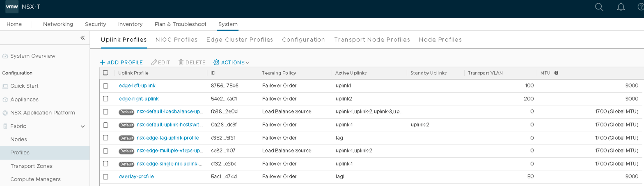
Task: Collapse the Fabric section chevron
Action: coord(83,126)
